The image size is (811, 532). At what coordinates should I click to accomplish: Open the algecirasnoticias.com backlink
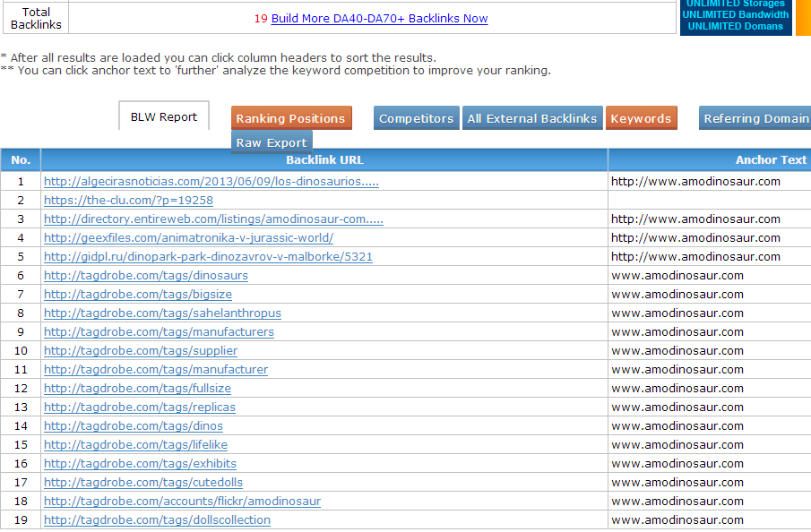click(211, 182)
